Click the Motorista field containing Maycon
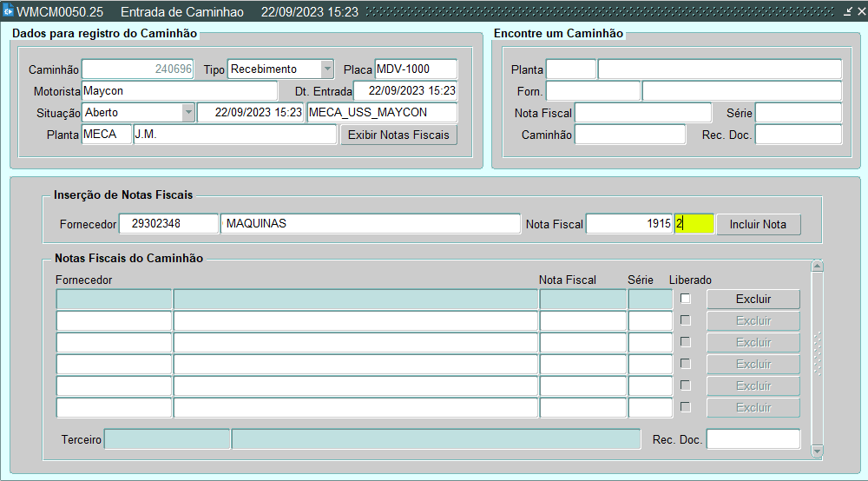 180,91
